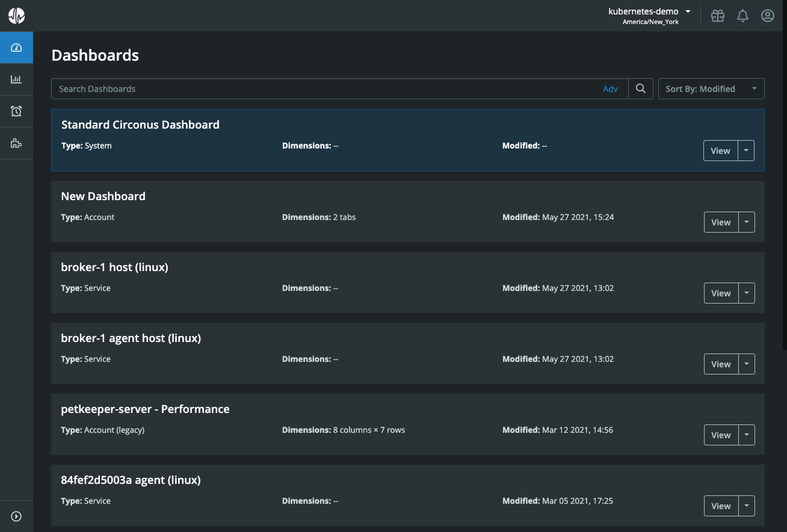Open the Standard Circonus Dashboard title
The image size is (787, 532).
click(140, 124)
